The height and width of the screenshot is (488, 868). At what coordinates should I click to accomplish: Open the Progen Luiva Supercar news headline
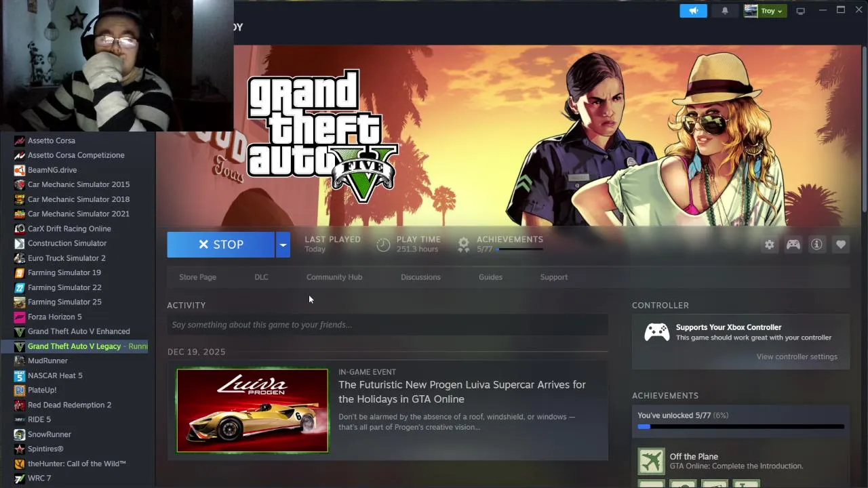(462, 392)
